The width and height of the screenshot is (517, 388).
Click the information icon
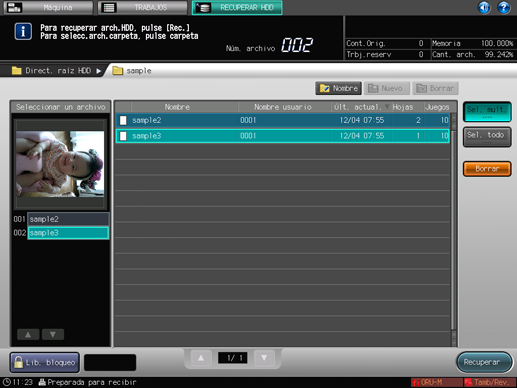[x=23, y=32]
